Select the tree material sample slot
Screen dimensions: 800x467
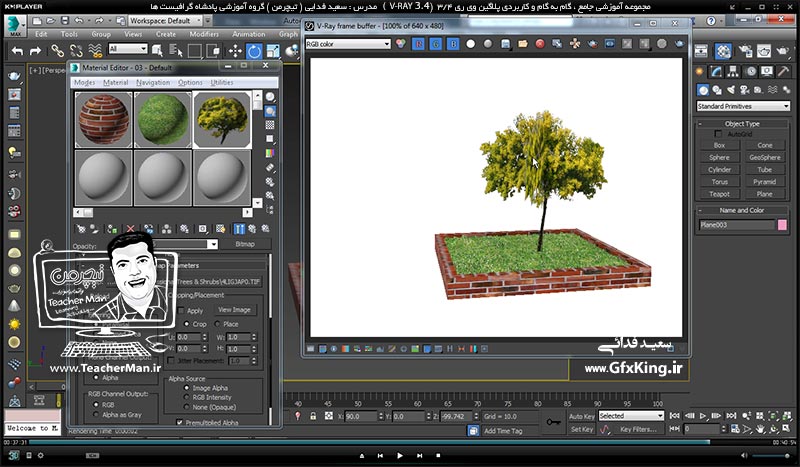pyautogui.click(x=222, y=119)
